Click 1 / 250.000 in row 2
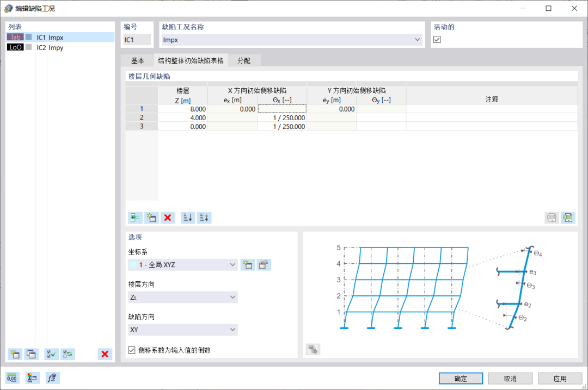 282,117
